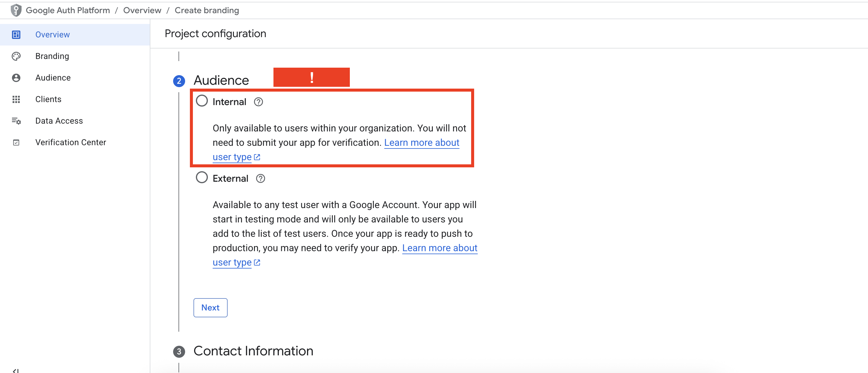The width and height of the screenshot is (868, 373).
Task: Open help tooltip next to Internal
Action: [258, 102]
